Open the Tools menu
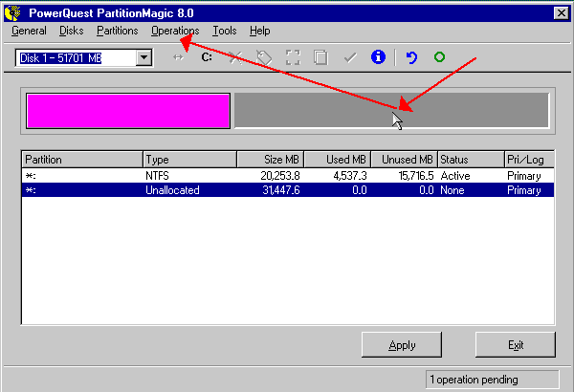 click(x=225, y=31)
